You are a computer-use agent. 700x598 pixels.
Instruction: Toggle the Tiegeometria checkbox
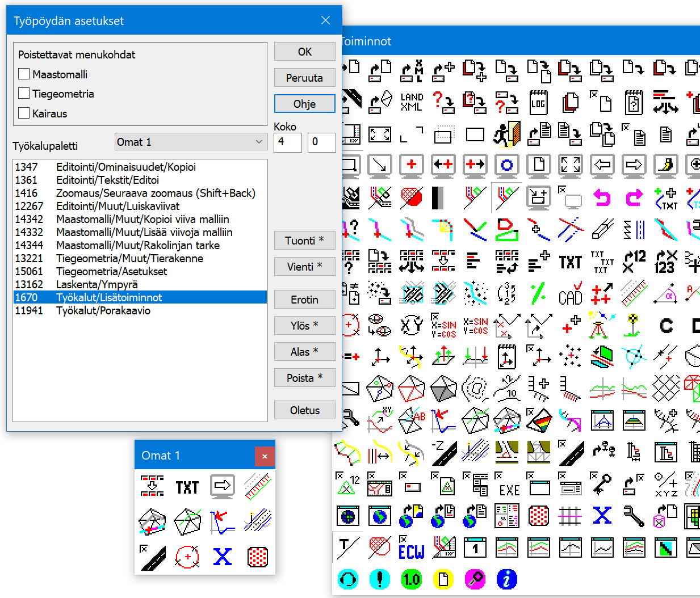point(24,93)
